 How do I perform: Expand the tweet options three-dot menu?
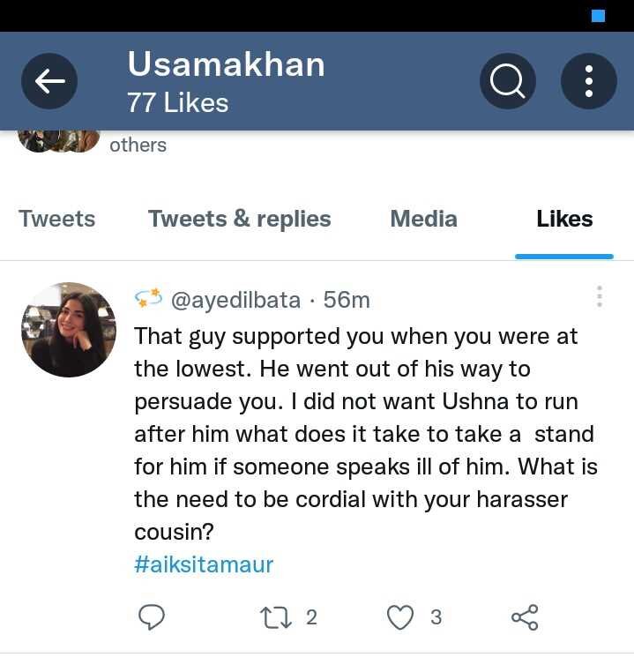click(600, 296)
